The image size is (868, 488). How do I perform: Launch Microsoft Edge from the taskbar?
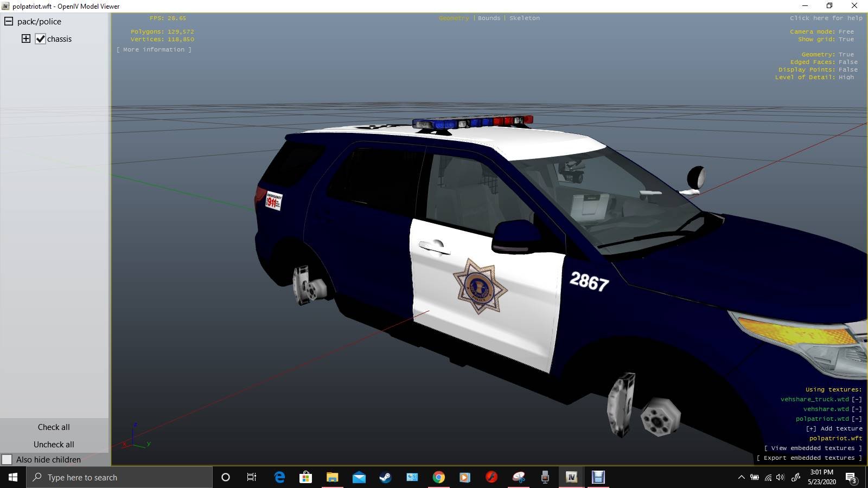pyautogui.click(x=279, y=477)
